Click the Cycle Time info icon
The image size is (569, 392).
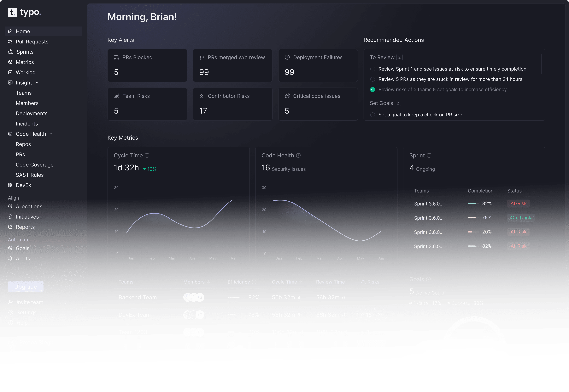pyautogui.click(x=147, y=155)
